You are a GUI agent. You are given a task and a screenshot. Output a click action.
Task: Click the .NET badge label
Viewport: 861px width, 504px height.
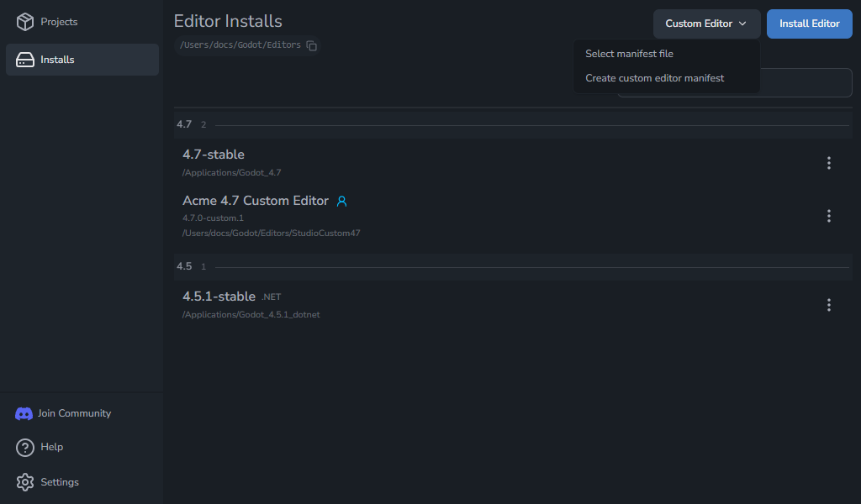(272, 297)
